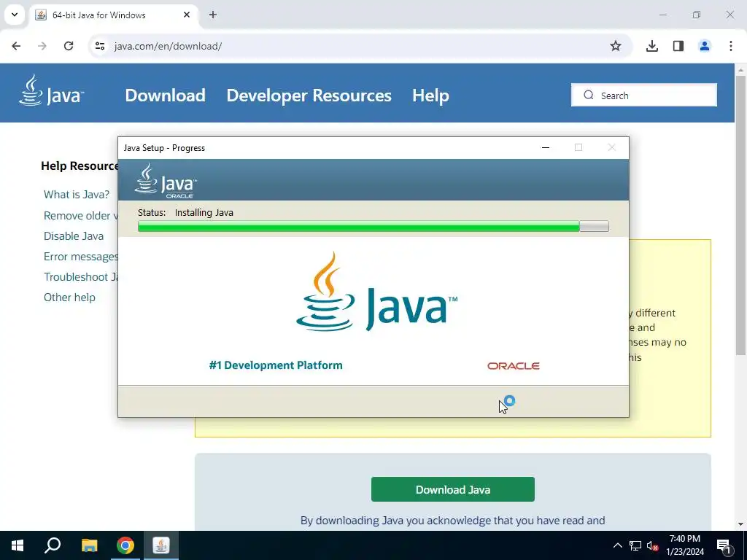Show hidden system tray icons
The width and height of the screenshot is (747, 560).
pos(617,545)
